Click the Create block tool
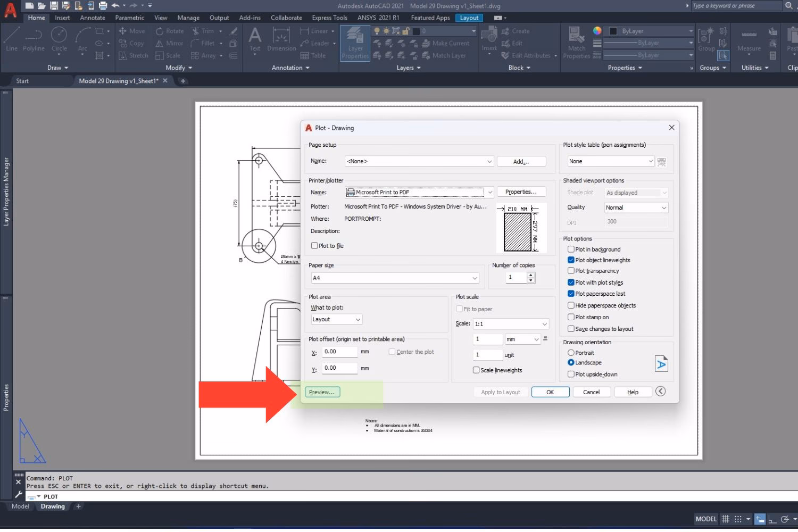The image size is (798, 532). pos(516,31)
